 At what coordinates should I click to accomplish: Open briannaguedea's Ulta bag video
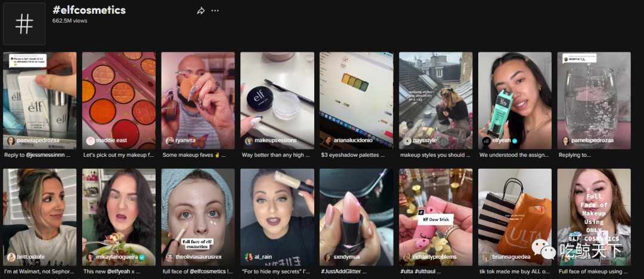click(x=515, y=217)
